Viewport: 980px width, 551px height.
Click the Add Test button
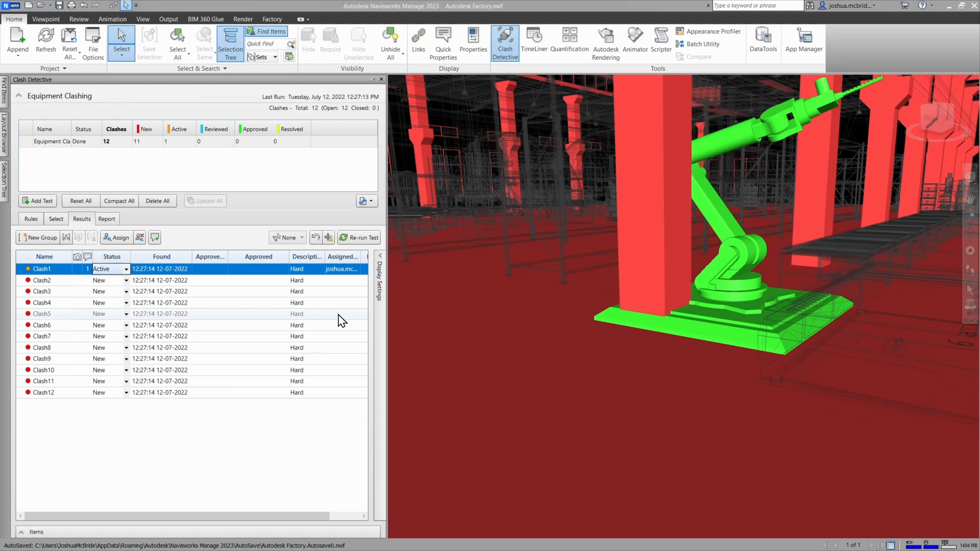(37, 201)
